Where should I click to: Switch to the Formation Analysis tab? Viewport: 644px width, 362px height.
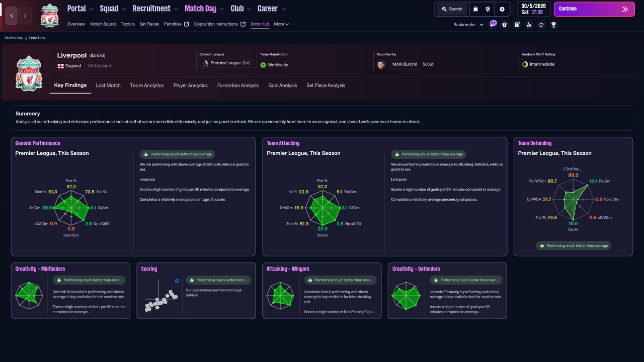coord(238,85)
